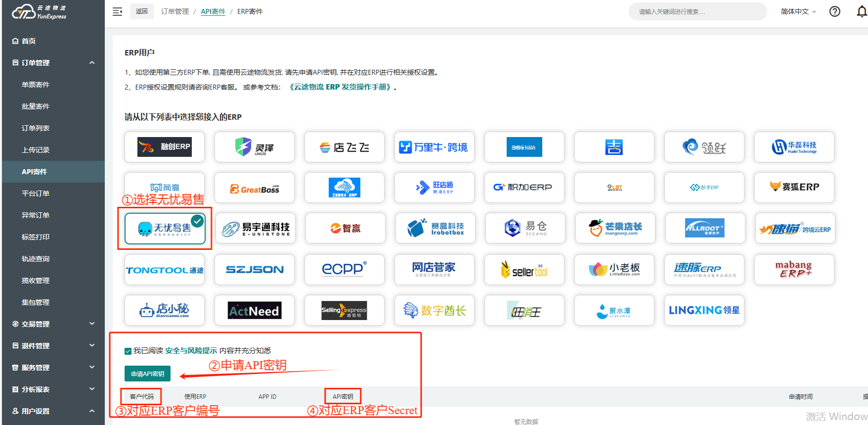Deselect the checked 无忧易售 ERP tile
Screen dimensions: 868x425
point(165,228)
